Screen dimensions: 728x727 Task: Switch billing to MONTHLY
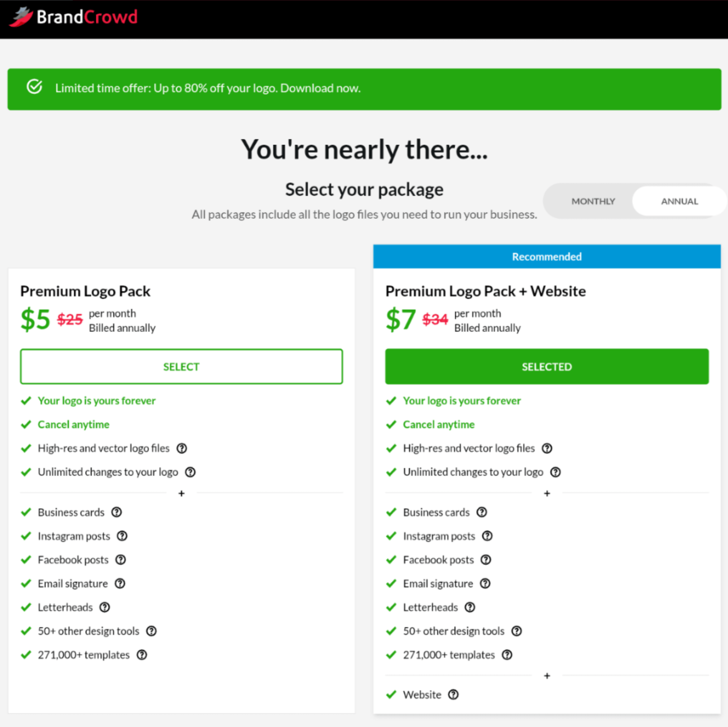point(593,201)
